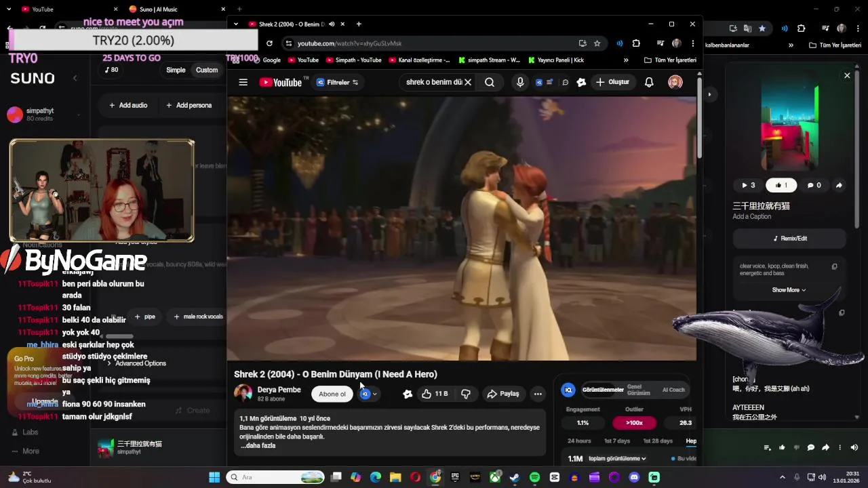Screen dimensions: 868x488
Task: Share the Suno song with arrow icon
Action: pos(839,185)
